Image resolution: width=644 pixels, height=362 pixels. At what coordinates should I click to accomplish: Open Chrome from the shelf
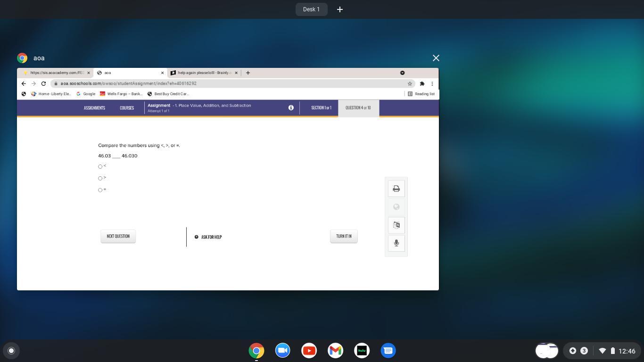coord(256,350)
